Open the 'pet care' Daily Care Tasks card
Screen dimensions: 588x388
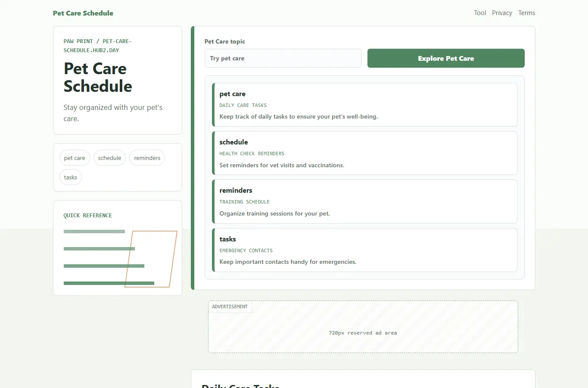364,105
